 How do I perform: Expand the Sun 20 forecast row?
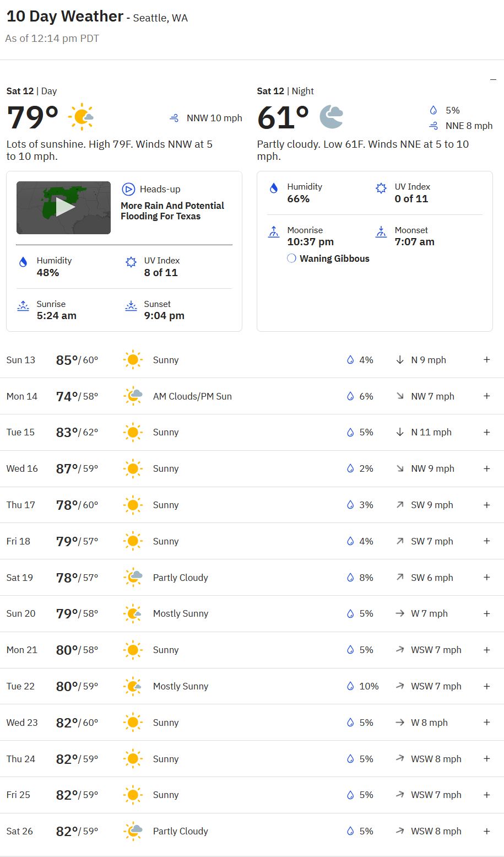[x=487, y=613]
